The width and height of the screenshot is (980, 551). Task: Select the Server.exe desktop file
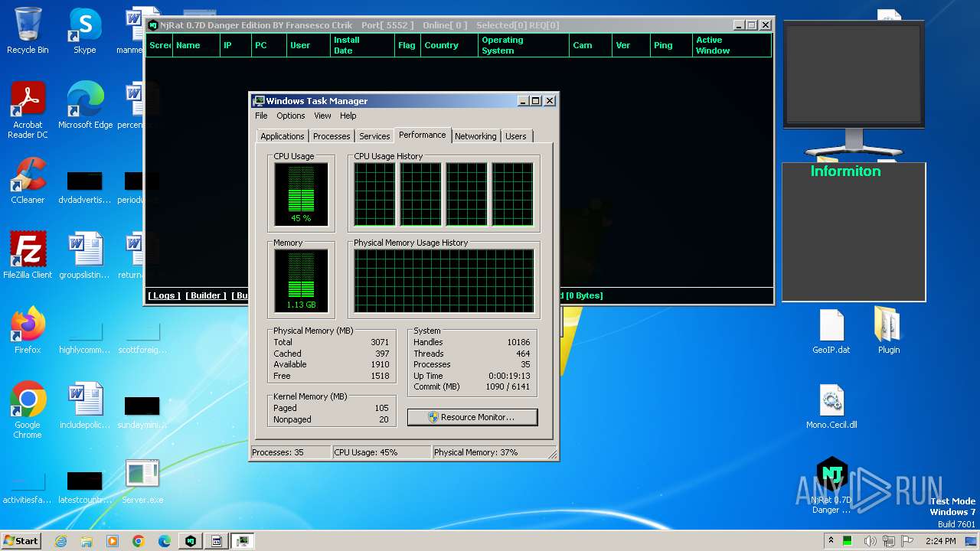[x=142, y=482]
